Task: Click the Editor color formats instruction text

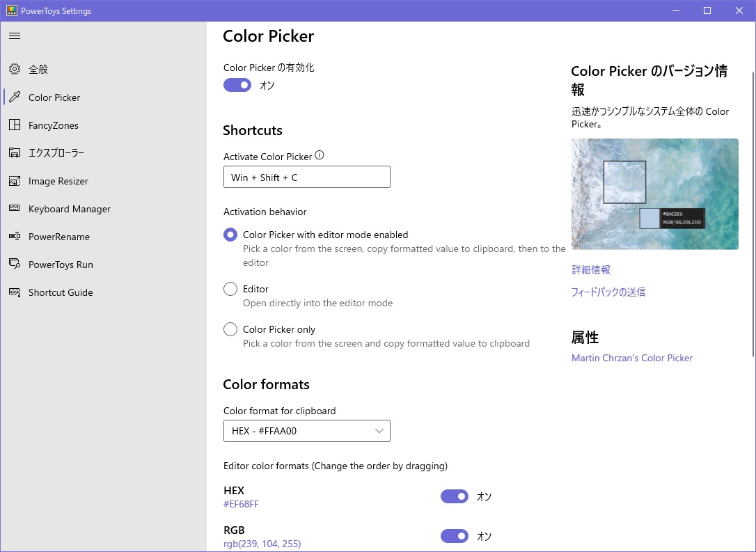Action: (336, 466)
